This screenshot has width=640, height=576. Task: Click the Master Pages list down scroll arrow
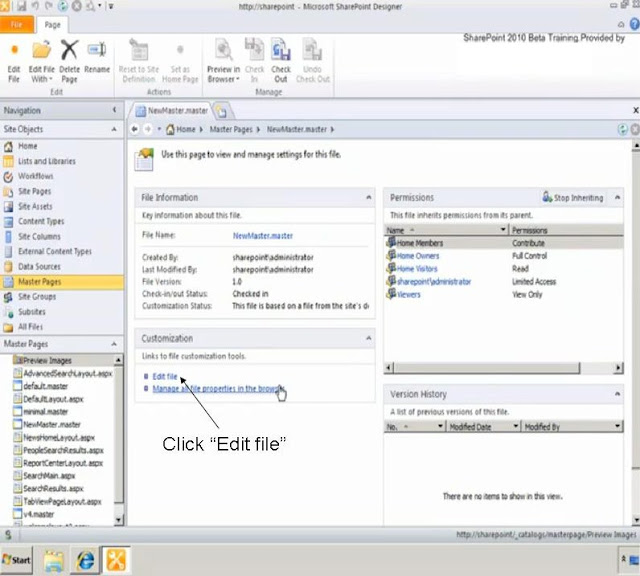pyautogui.click(x=118, y=520)
